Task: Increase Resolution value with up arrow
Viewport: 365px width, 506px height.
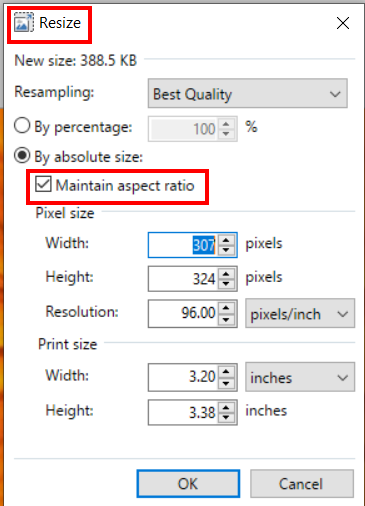Action: coord(226,308)
